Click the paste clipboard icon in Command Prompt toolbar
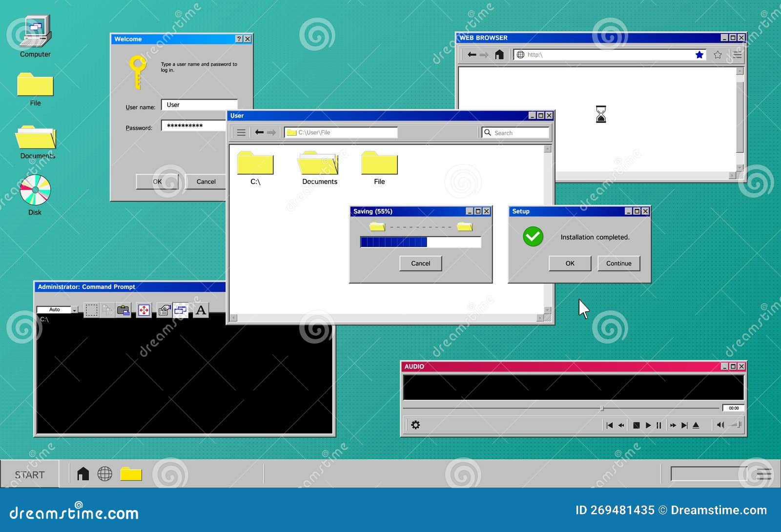 (123, 309)
